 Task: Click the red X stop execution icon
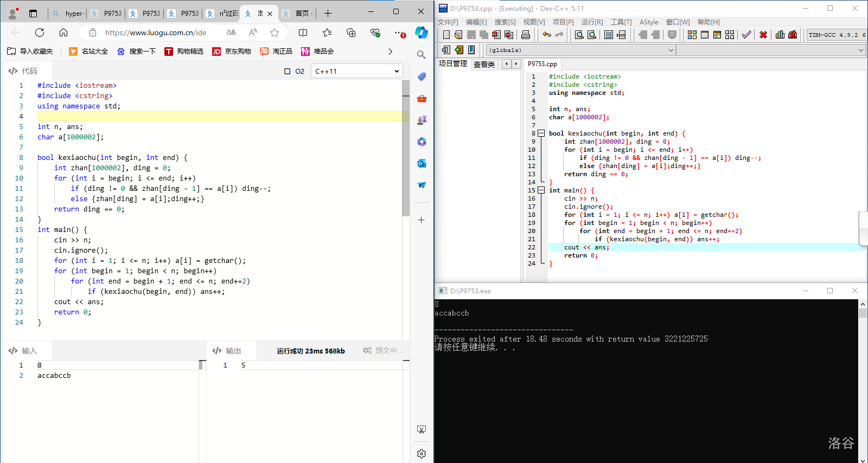[x=763, y=35]
